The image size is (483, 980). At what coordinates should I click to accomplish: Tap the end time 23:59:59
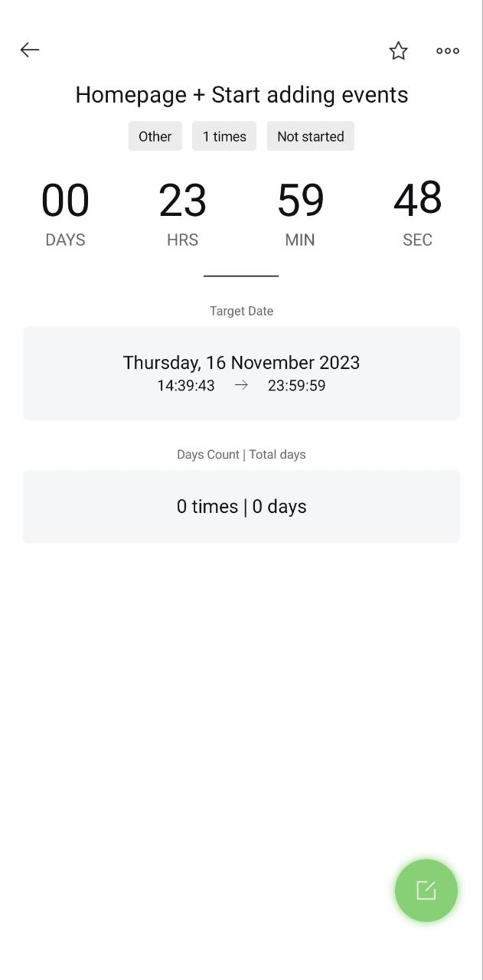[x=297, y=386]
